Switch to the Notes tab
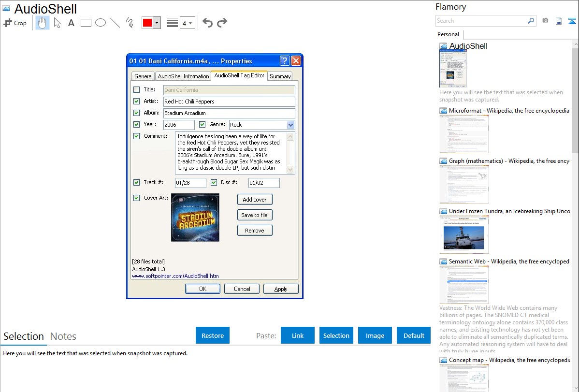The image size is (579, 392). (63, 336)
